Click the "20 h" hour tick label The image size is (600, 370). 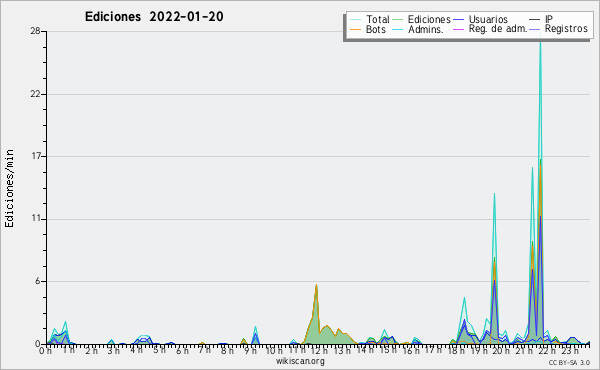[501, 350]
